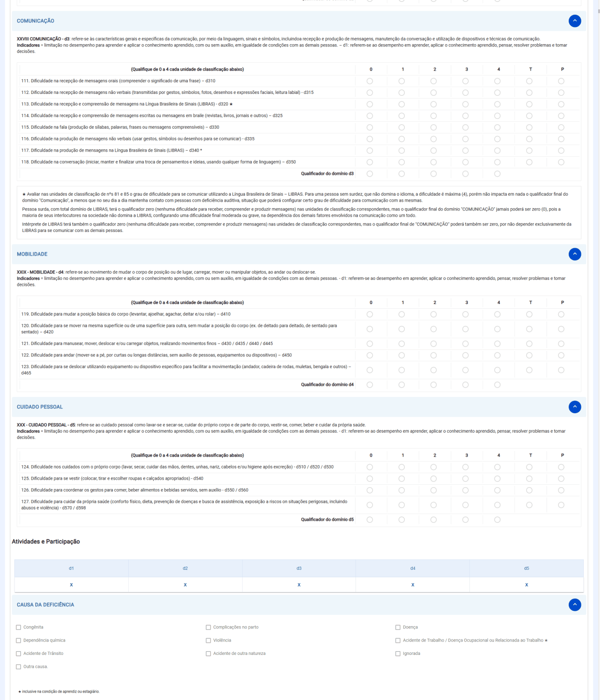
Task: Select 0 for item 125 dressing difficulty
Action: tap(370, 479)
